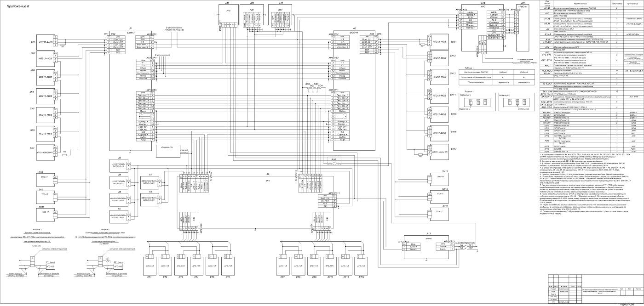Click the ET6 generator label
The width and height of the screenshot is (644, 306).
[x=228, y=278]
